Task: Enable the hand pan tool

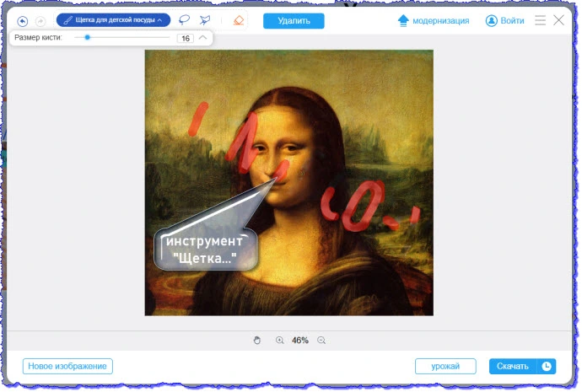Action: pos(258,341)
